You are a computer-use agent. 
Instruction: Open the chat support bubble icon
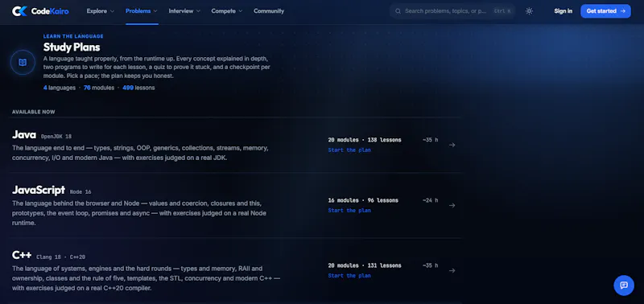tap(624, 286)
